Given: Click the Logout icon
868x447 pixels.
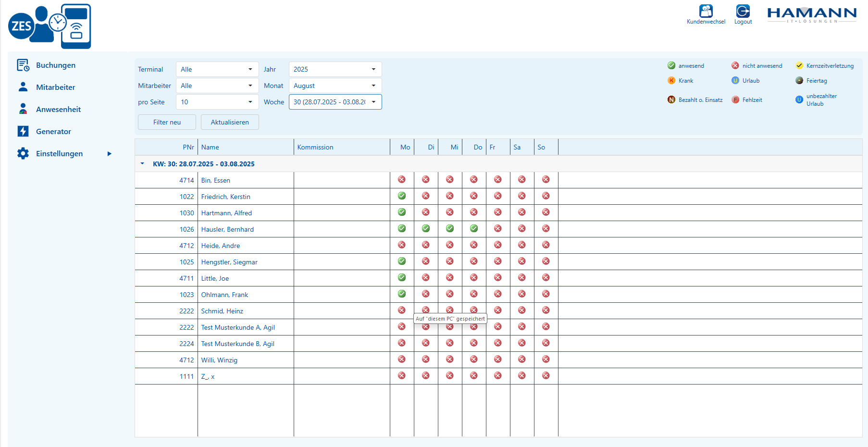Looking at the screenshot, I should point(743,11).
